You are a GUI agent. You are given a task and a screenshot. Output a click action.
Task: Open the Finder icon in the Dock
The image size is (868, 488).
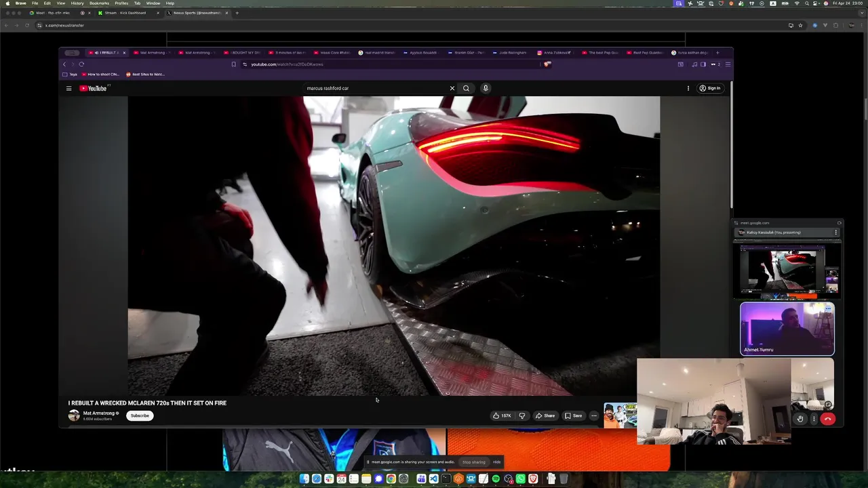304,479
